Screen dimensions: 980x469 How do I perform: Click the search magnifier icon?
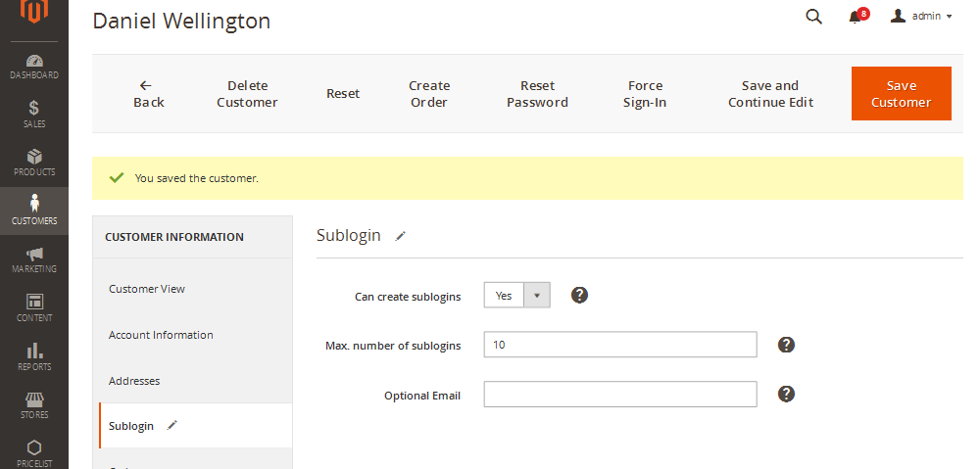coord(813,17)
